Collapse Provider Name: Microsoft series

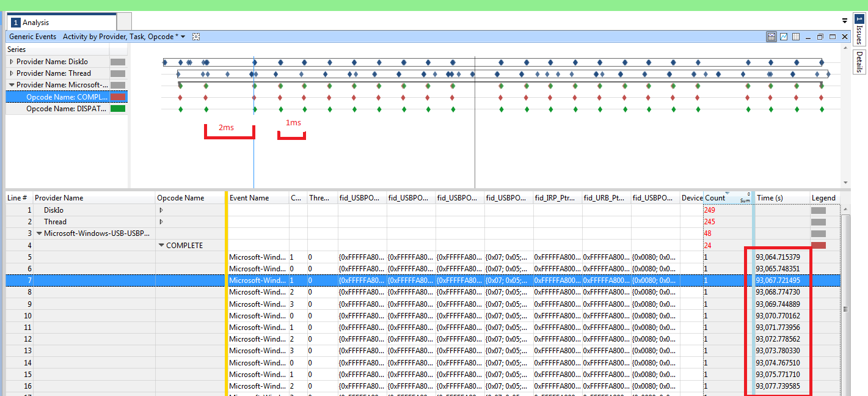[x=12, y=85]
